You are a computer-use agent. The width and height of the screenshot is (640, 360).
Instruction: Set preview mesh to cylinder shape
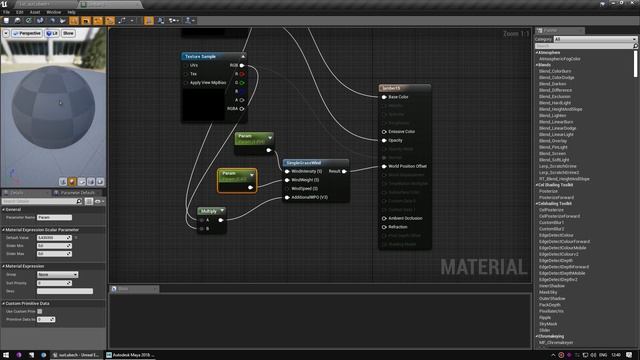(x=63, y=182)
